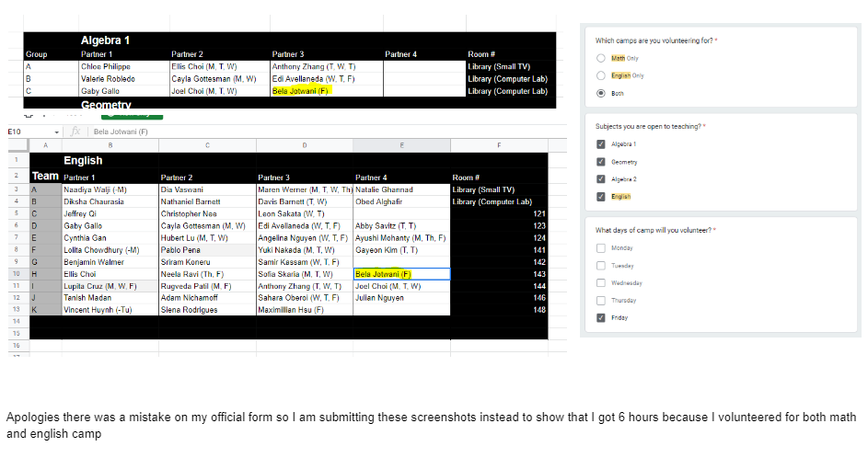Select row 16 header in English sheet
This screenshot has width=868, height=458.
[x=17, y=345]
